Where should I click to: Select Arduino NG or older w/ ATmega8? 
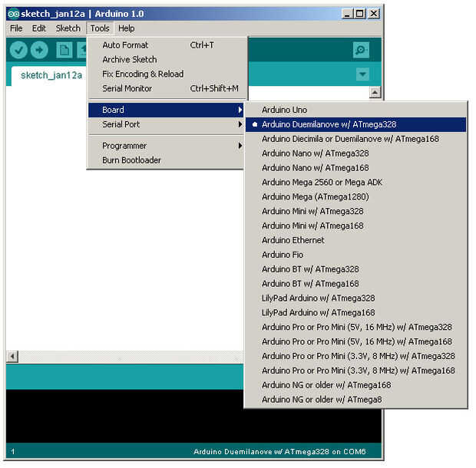[355, 400]
